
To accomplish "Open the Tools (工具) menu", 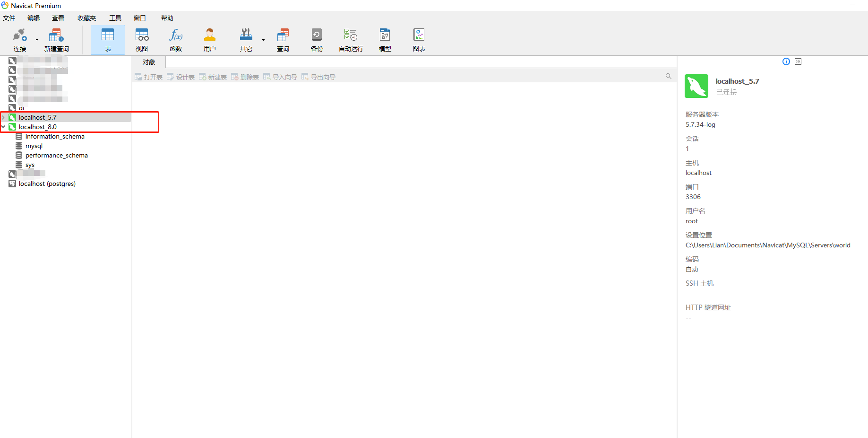I will pyautogui.click(x=115, y=18).
